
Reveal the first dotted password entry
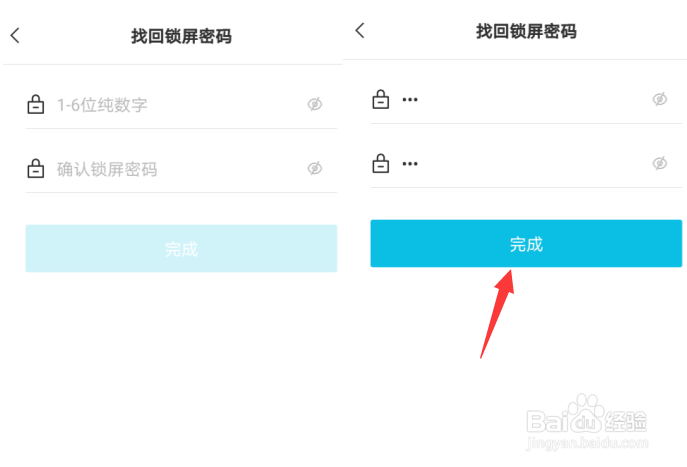point(659,99)
